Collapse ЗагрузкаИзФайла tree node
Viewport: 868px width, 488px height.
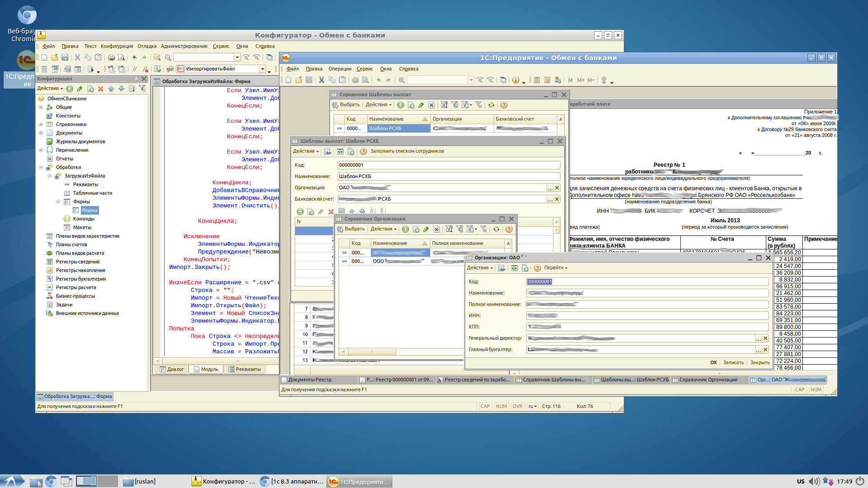pyautogui.click(x=49, y=176)
